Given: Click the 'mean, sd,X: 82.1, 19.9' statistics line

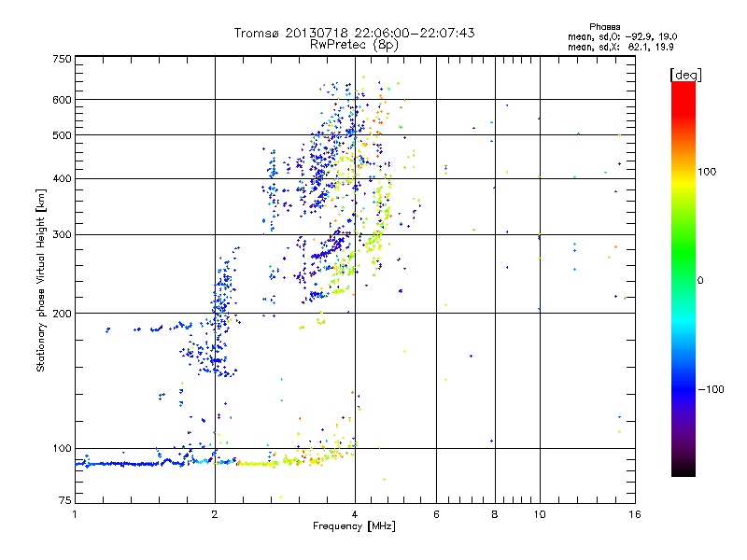Looking at the screenshot, I should tap(620, 47).
